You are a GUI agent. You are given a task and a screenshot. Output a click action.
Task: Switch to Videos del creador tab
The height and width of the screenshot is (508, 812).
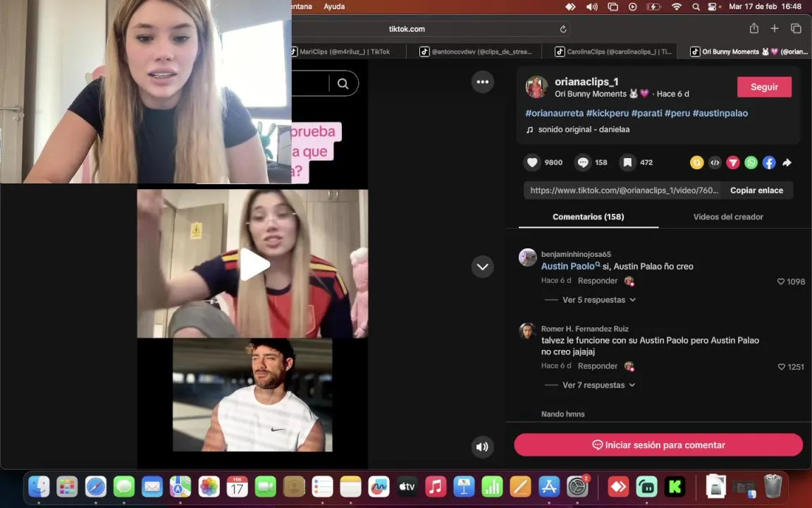(728, 217)
